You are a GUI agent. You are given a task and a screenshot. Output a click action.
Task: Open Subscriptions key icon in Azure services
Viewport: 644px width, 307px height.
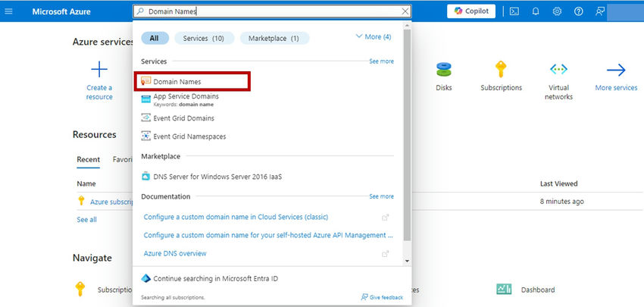pyautogui.click(x=501, y=69)
